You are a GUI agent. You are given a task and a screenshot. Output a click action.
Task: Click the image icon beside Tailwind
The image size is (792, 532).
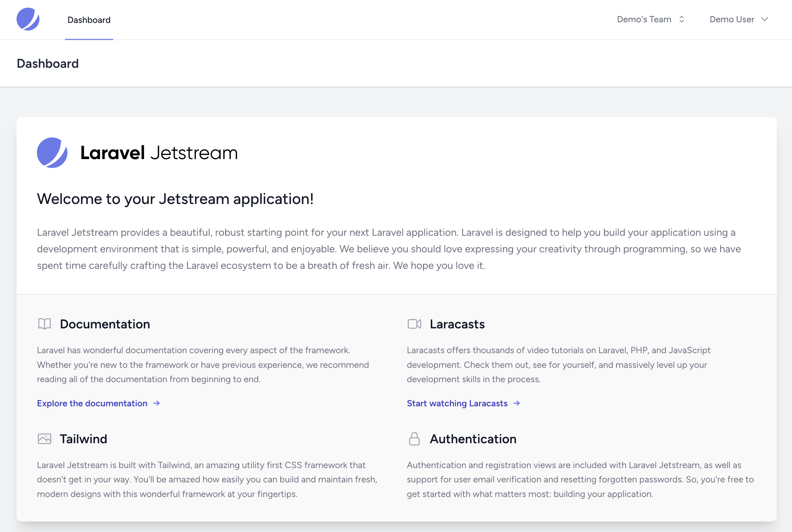pos(44,439)
